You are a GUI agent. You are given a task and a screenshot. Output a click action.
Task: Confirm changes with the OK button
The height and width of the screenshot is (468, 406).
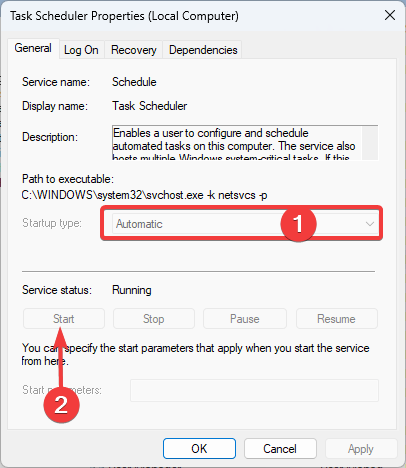pos(199,449)
